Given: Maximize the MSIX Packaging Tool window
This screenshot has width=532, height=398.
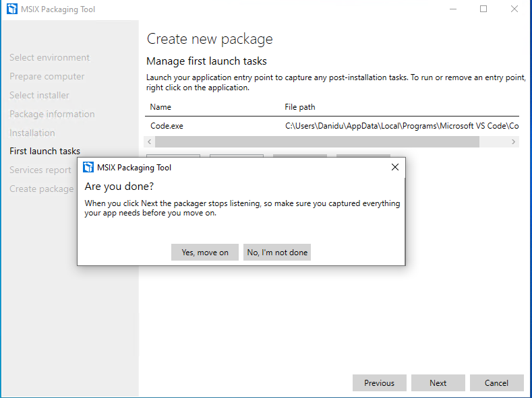Looking at the screenshot, I should [483, 9].
